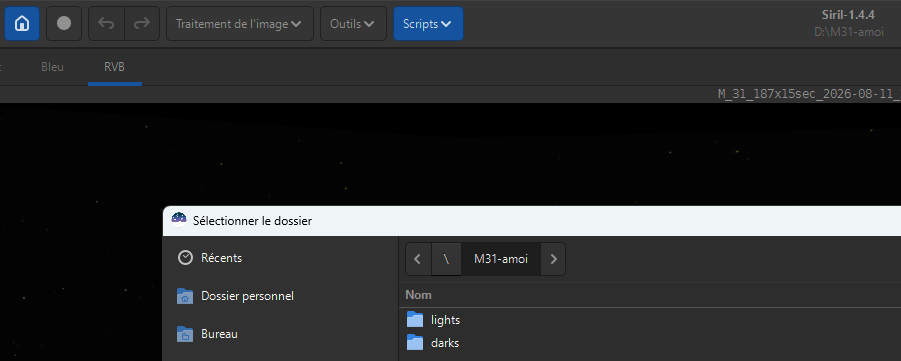901x361 pixels.
Task: Click the folder icon of lights
Action: point(415,320)
